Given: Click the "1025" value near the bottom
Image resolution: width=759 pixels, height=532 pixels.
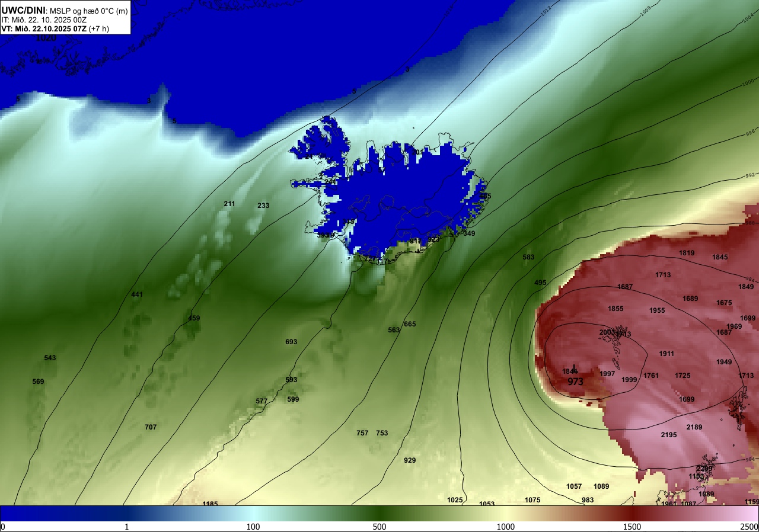Looking at the screenshot, I should click(x=455, y=500).
